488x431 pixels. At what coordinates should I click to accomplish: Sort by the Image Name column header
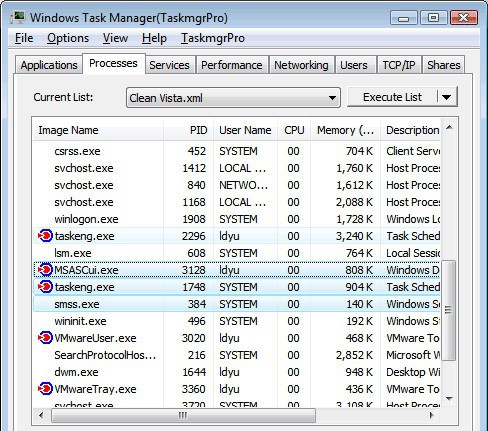[x=98, y=130]
